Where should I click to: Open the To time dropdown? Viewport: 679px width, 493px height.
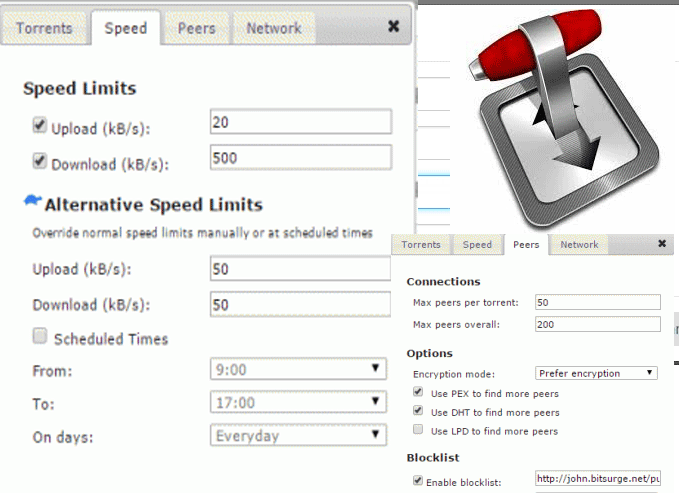coord(299,402)
